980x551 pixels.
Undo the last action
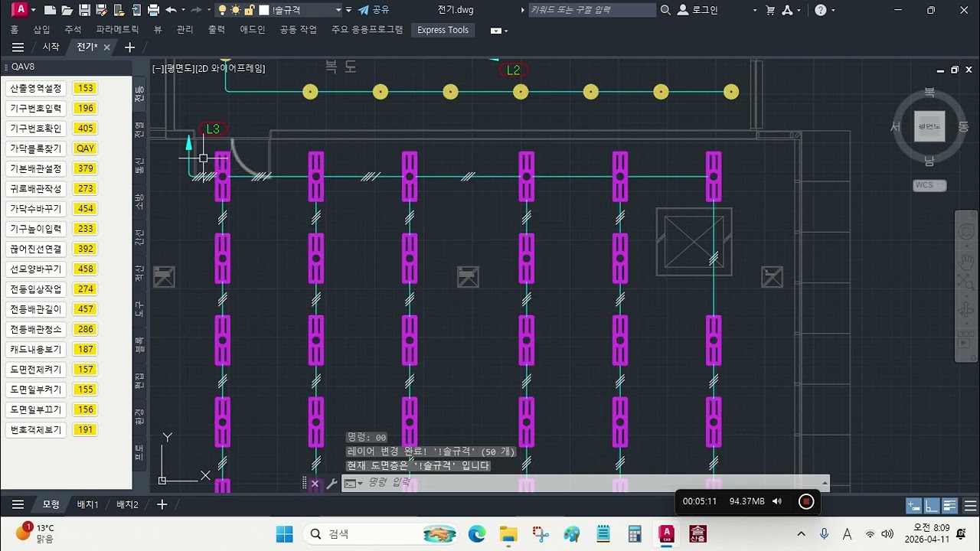(x=171, y=11)
